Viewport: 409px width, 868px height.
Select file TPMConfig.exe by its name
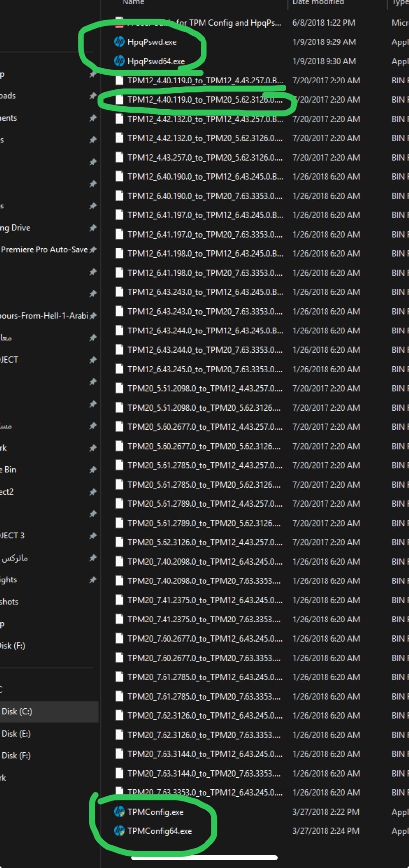(x=156, y=812)
